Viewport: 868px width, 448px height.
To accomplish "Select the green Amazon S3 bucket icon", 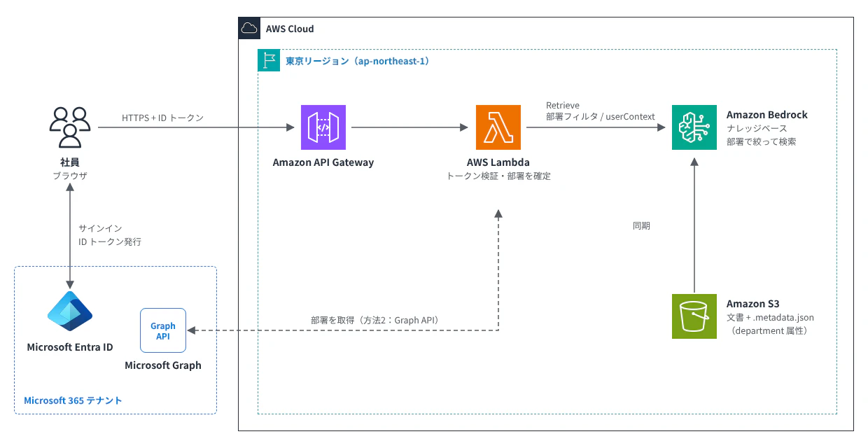I will [694, 316].
